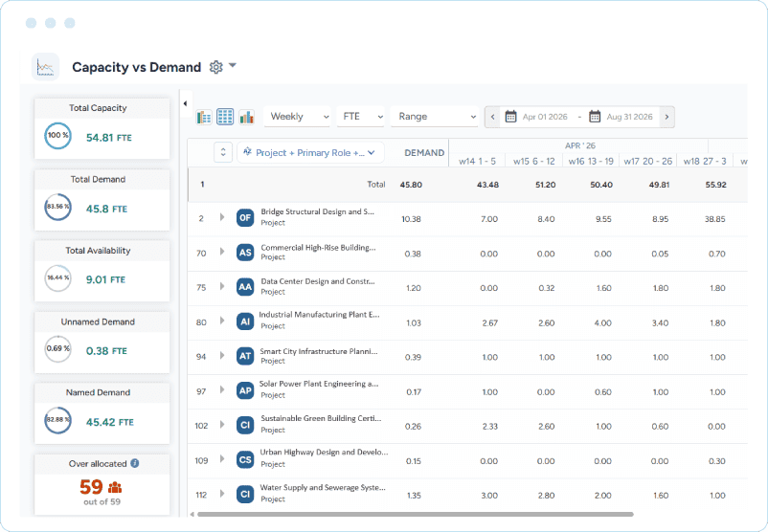Viewport: 768px width, 532px height.
Task: Click the w17 20 - 26 week column header
Action: coord(647,161)
